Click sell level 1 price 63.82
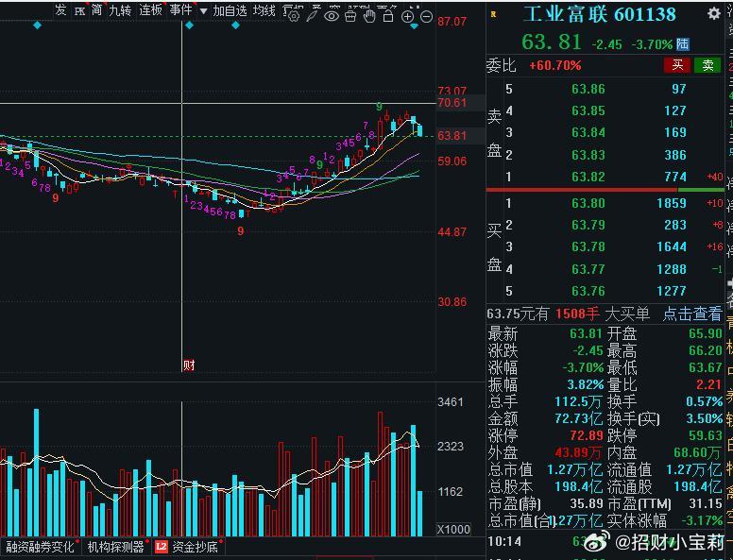The image size is (733, 560). [x=588, y=178]
